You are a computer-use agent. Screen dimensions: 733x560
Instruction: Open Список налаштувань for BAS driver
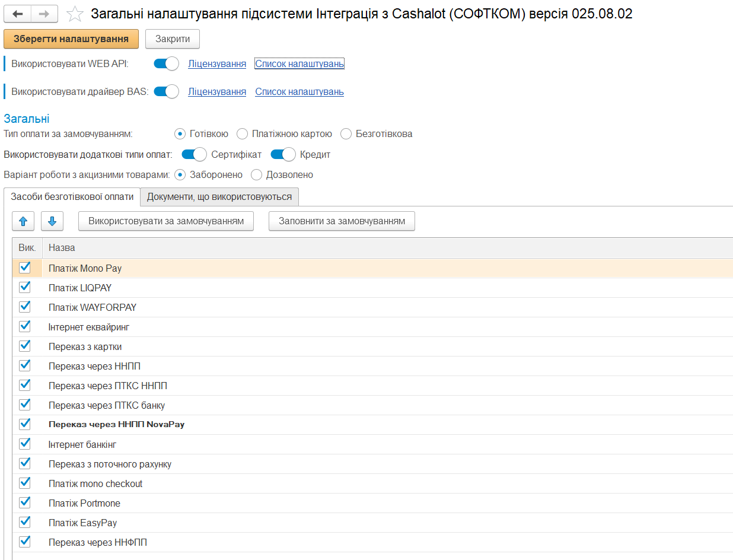(x=299, y=91)
